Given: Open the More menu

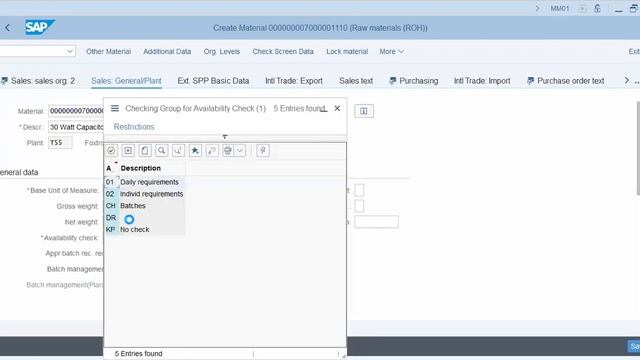Looking at the screenshot, I should pyautogui.click(x=391, y=51).
